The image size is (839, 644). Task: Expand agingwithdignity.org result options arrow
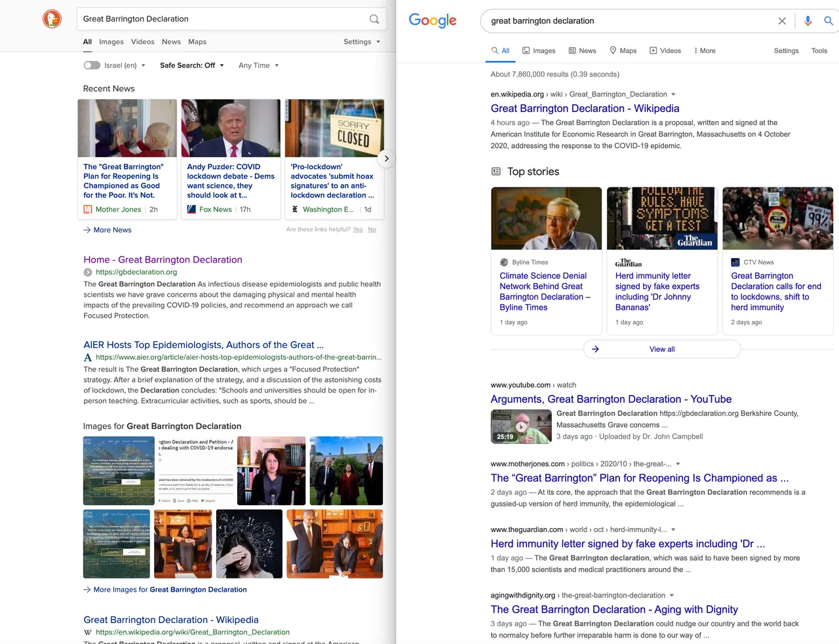point(671,596)
